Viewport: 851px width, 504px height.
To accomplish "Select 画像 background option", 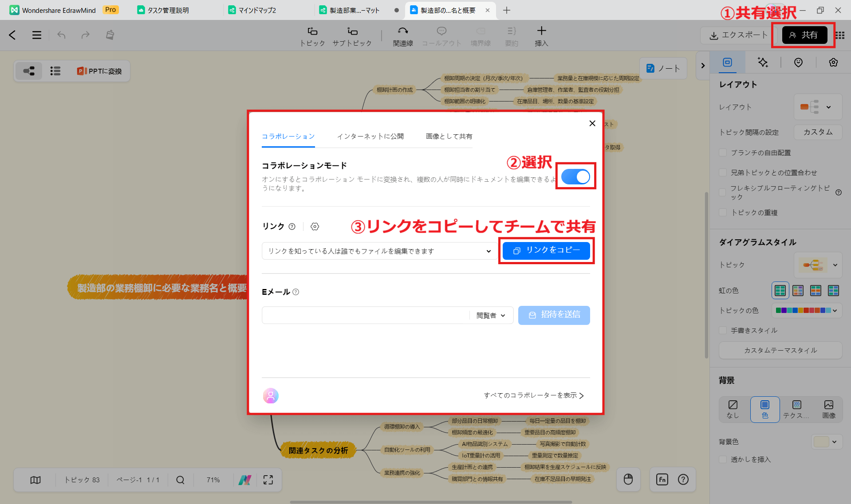I will (x=828, y=409).
